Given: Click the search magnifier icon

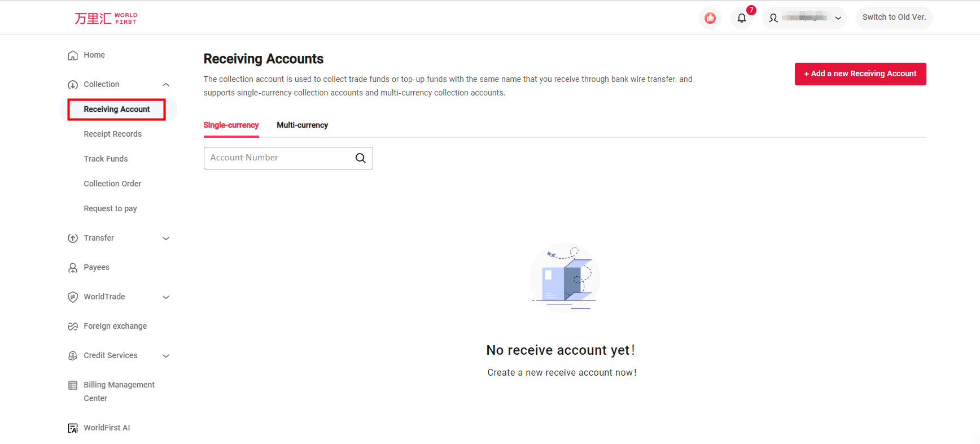Looking at the screenshot, I should (360, 158).
